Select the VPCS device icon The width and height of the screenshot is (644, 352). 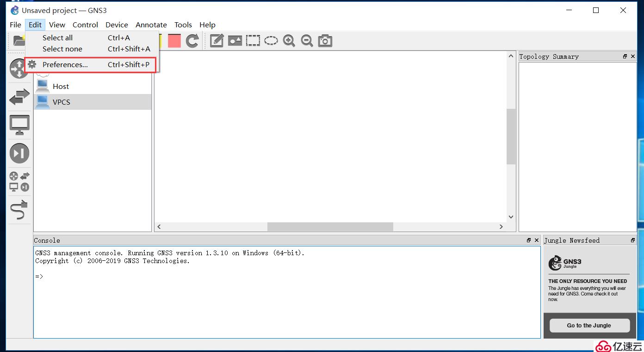point(43,102)
